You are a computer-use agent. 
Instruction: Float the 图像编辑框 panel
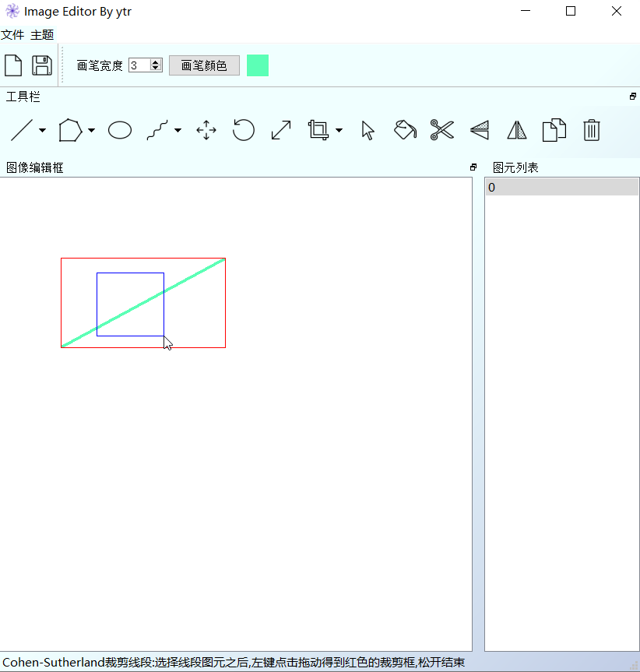pos(473,167)
